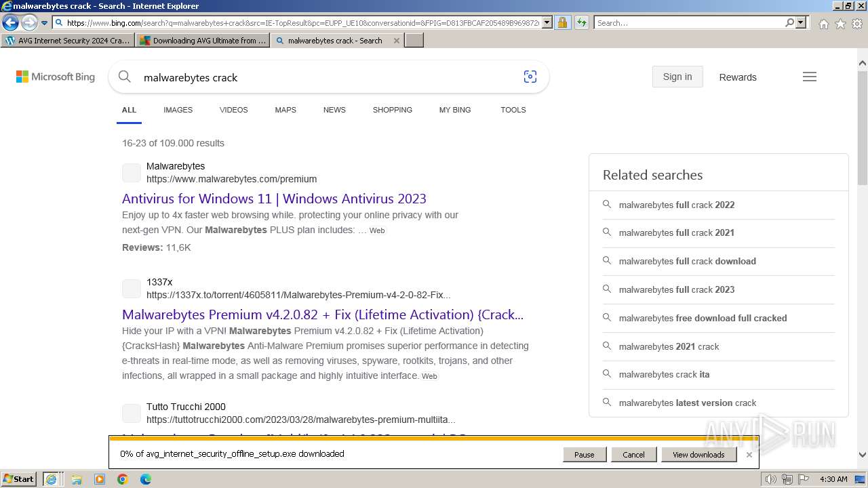
Task: Click the Sign in button
Action: tap(677, 77)
